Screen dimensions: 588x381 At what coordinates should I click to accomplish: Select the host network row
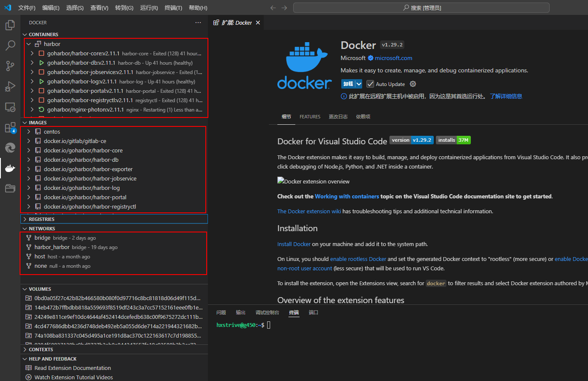click(114, 256)
